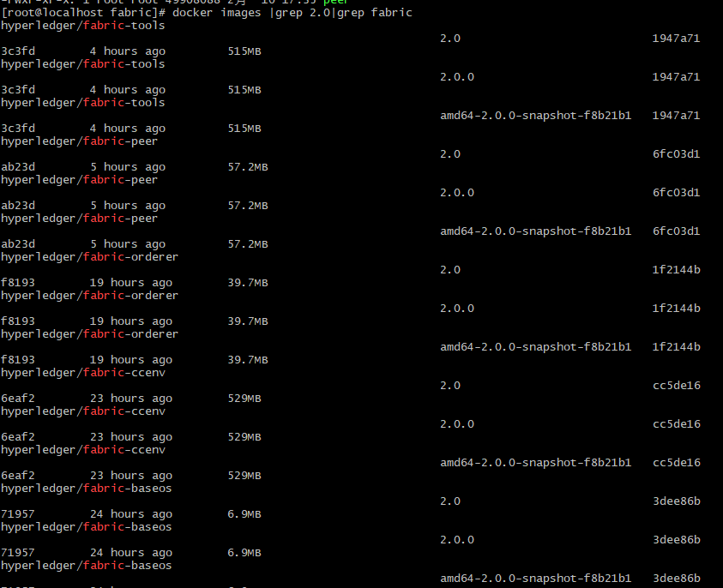Image resolution: width=723 pixels, height=588 pixels.
Task: Click image ID 1947a71 beside fabric-tools 2.0 tag
Action: coord(676,39)
